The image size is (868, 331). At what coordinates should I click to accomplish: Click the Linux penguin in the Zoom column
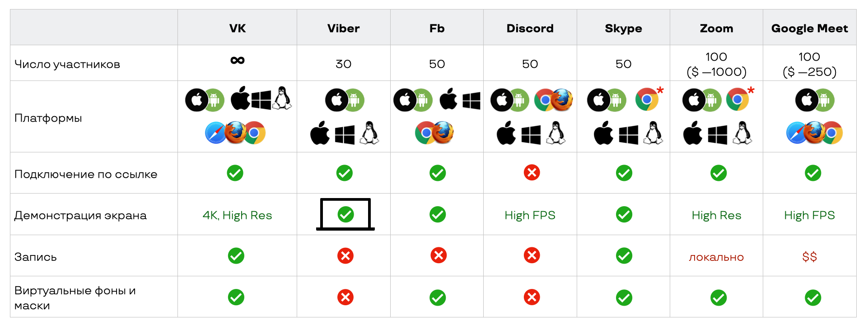[x=742, y=133]
